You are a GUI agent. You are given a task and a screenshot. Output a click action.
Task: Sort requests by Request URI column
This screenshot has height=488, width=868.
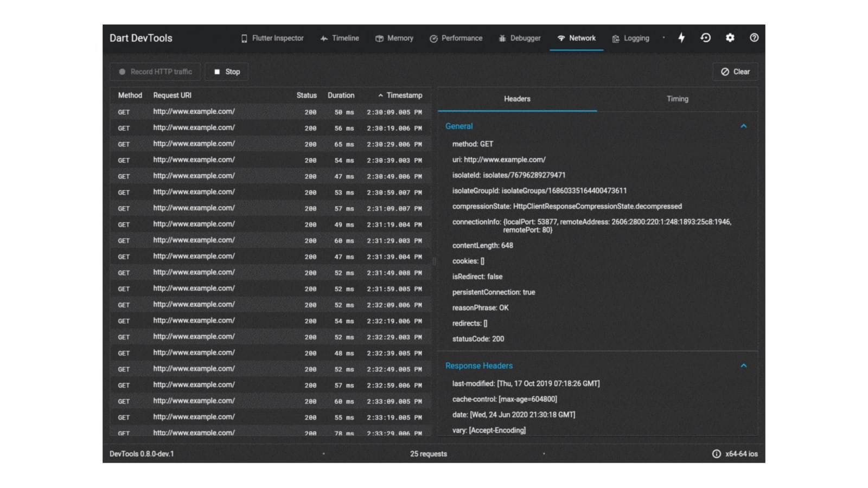point(172,95)
